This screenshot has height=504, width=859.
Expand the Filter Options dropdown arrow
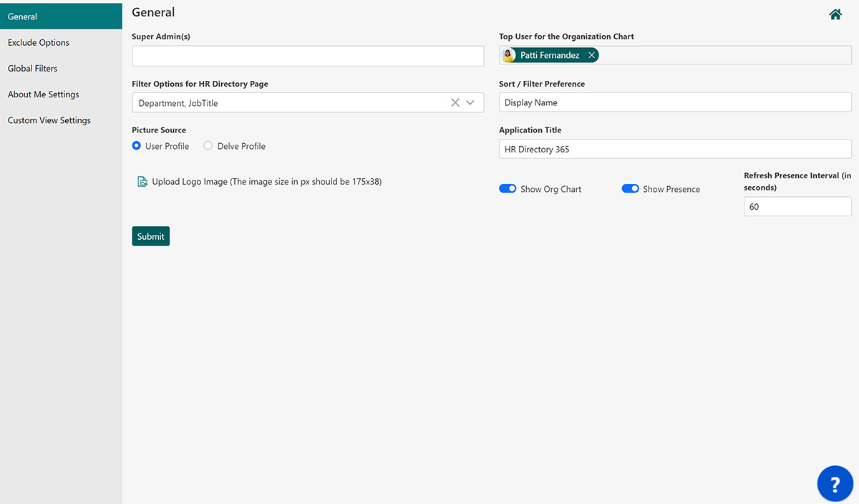[x=470, y=103]
